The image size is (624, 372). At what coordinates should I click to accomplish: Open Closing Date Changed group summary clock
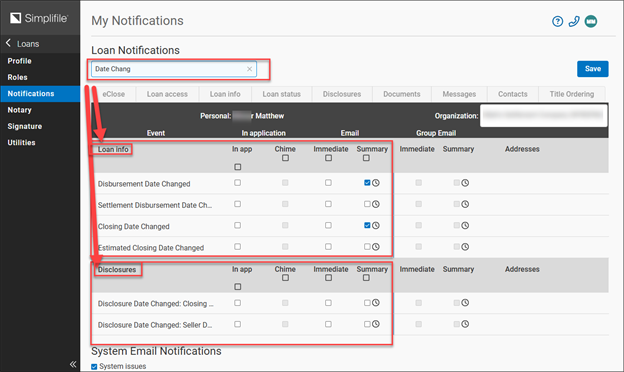click(465, 226)
